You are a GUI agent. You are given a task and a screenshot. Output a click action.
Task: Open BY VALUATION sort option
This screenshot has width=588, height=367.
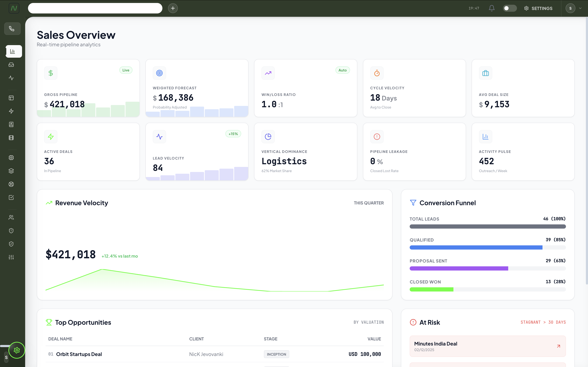point(369,322)
